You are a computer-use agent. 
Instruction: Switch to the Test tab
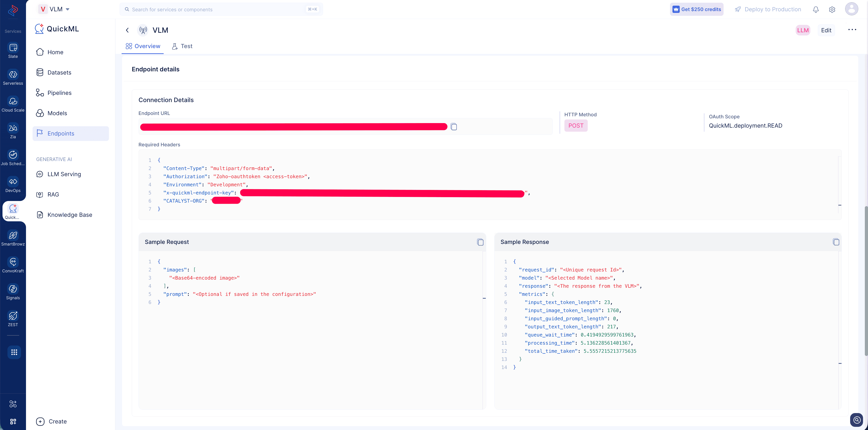point(182,46)
